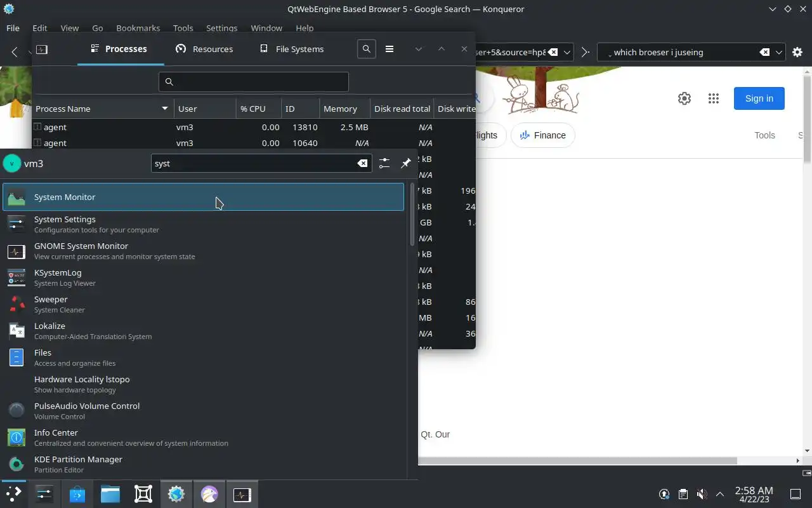Click the square frame app icon in taskbar

(143, 494)
